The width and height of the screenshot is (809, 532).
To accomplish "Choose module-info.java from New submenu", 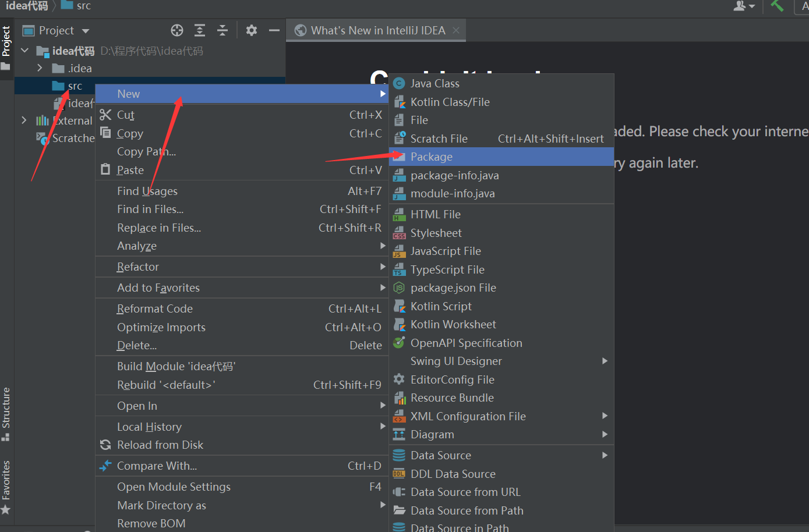I will point(501,193).
